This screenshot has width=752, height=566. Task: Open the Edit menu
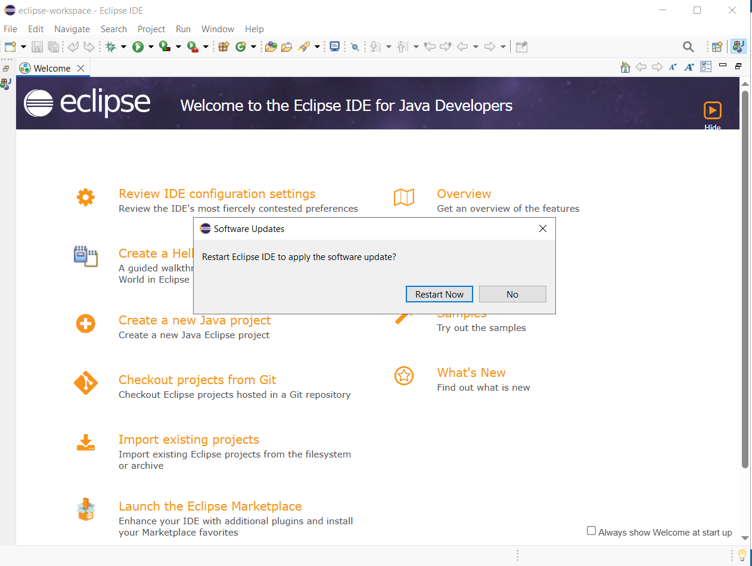[35, 29]
